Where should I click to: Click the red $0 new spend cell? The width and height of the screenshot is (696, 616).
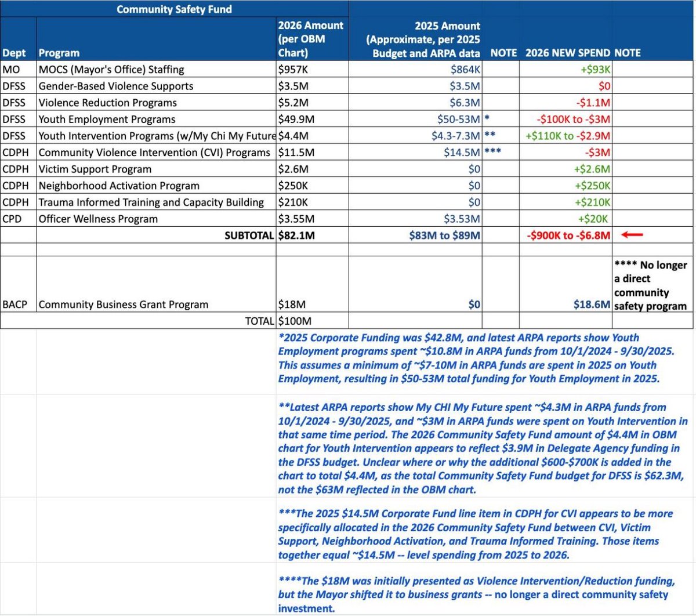565,86
